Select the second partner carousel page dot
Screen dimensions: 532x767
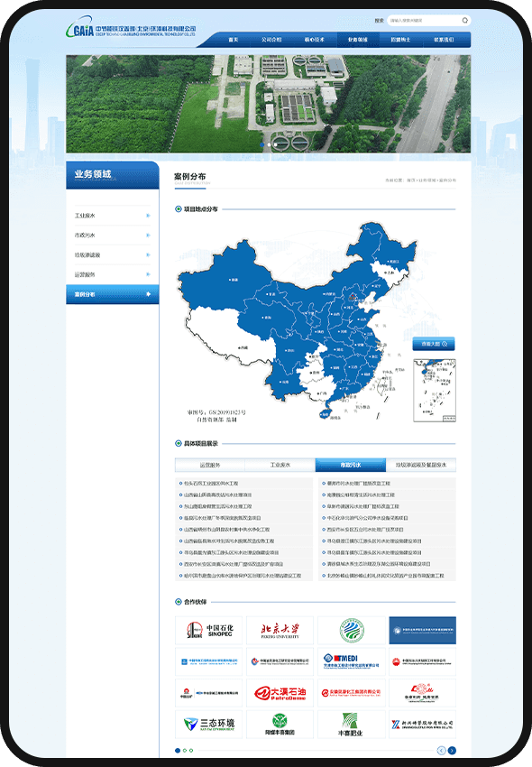(185, 751)
